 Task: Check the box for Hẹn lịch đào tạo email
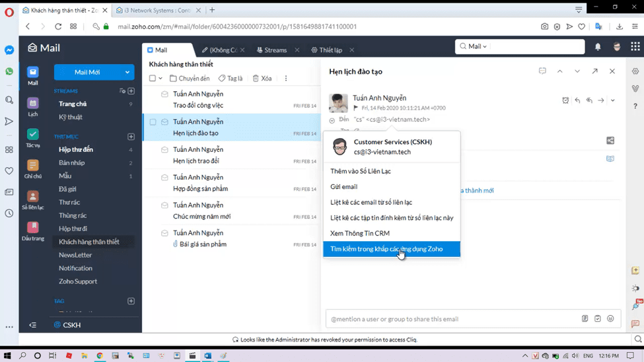(x=153, y=122)
